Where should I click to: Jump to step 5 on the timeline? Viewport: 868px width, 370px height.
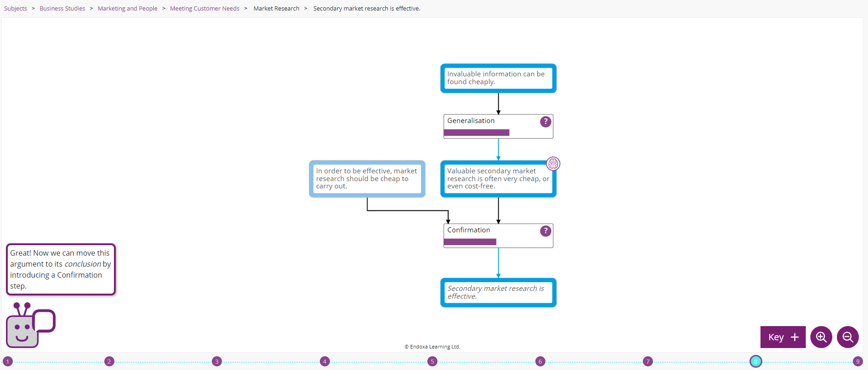coord(432,361)
